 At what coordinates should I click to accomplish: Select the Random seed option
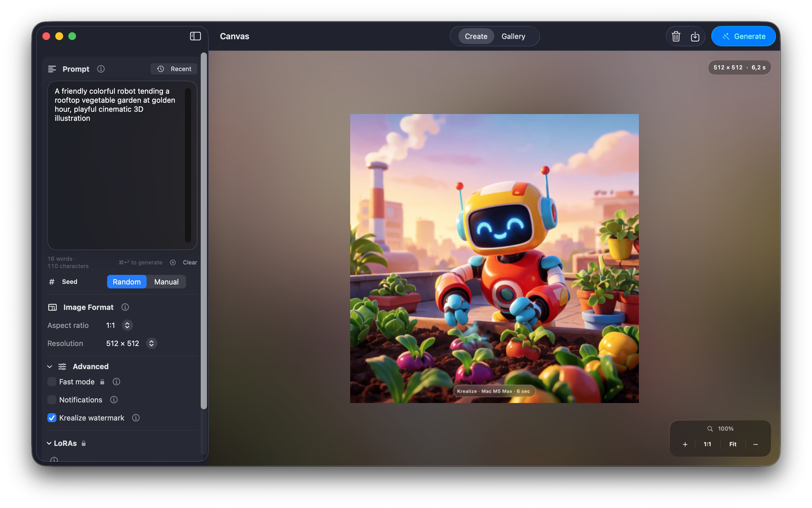(127, 282)
